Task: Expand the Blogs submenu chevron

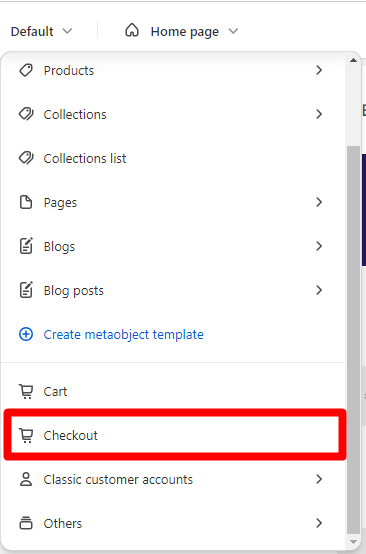Action: pyautogui.click(x=319, y=246)
